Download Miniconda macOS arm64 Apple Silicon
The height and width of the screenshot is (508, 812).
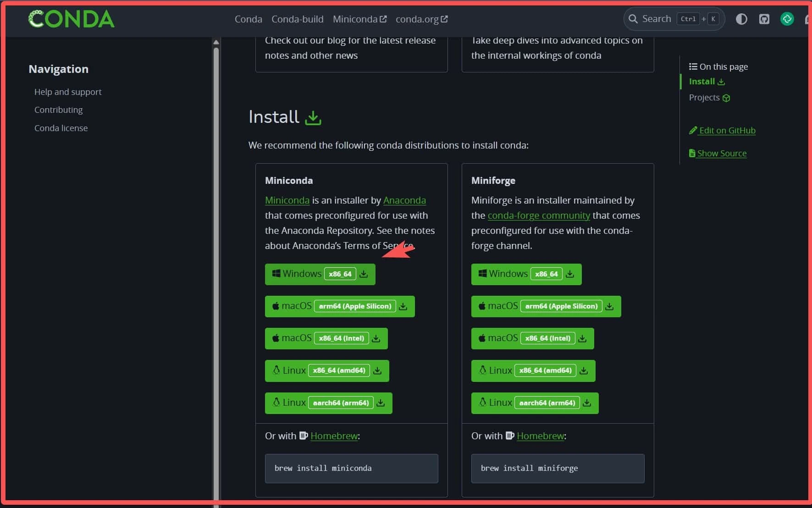[340, 306]
